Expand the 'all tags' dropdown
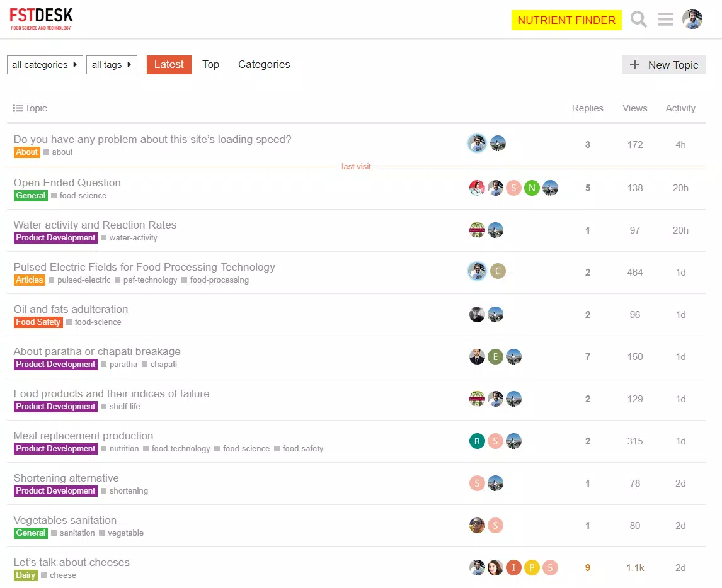 click(x=112, y=65)
